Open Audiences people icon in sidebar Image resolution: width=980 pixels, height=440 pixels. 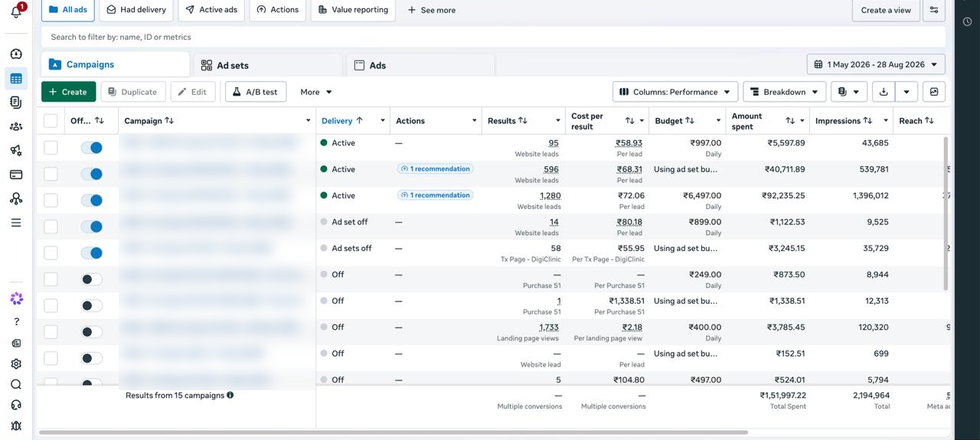point(16,126)
